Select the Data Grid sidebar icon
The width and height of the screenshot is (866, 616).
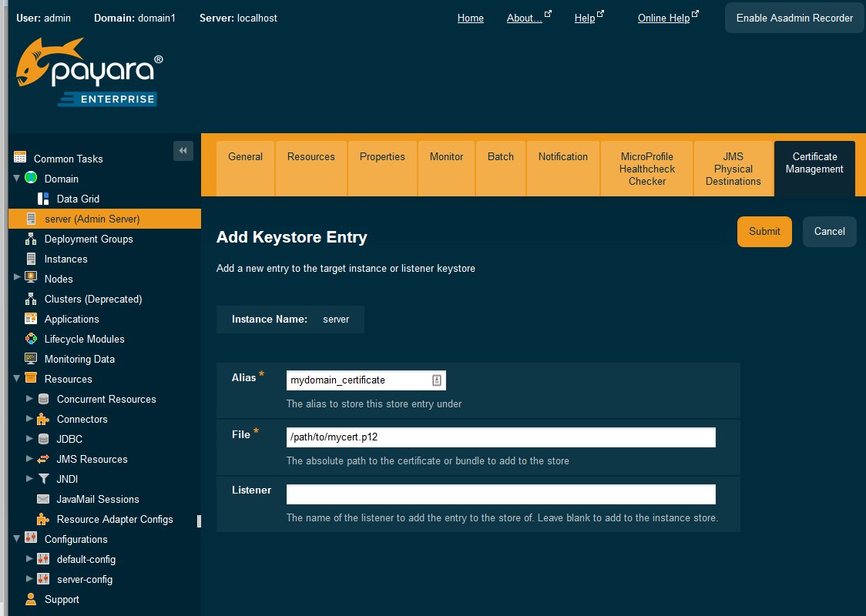point(43,199)
